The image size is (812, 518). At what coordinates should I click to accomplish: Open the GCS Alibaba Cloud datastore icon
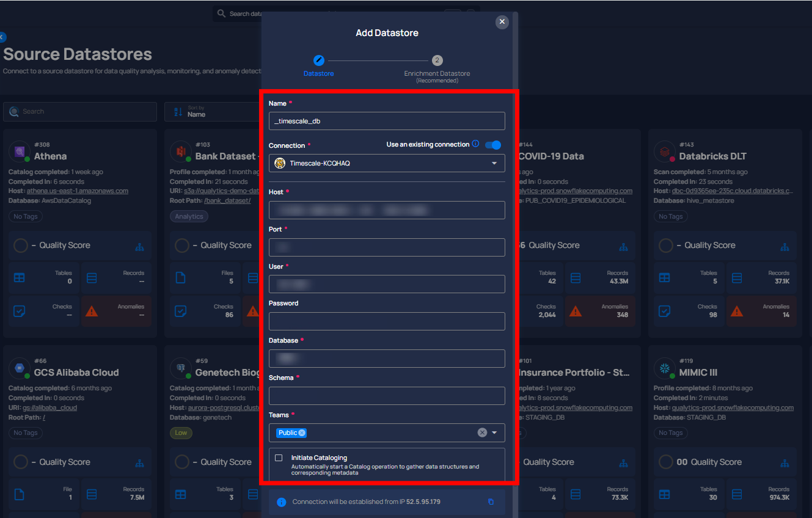[x=20, y=368]
